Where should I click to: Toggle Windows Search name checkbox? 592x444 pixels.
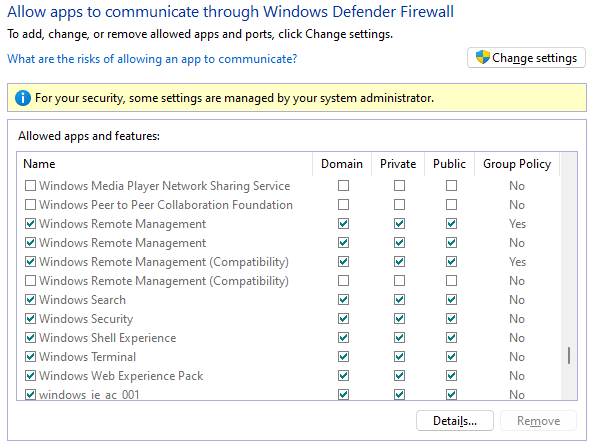click(30, 300)
